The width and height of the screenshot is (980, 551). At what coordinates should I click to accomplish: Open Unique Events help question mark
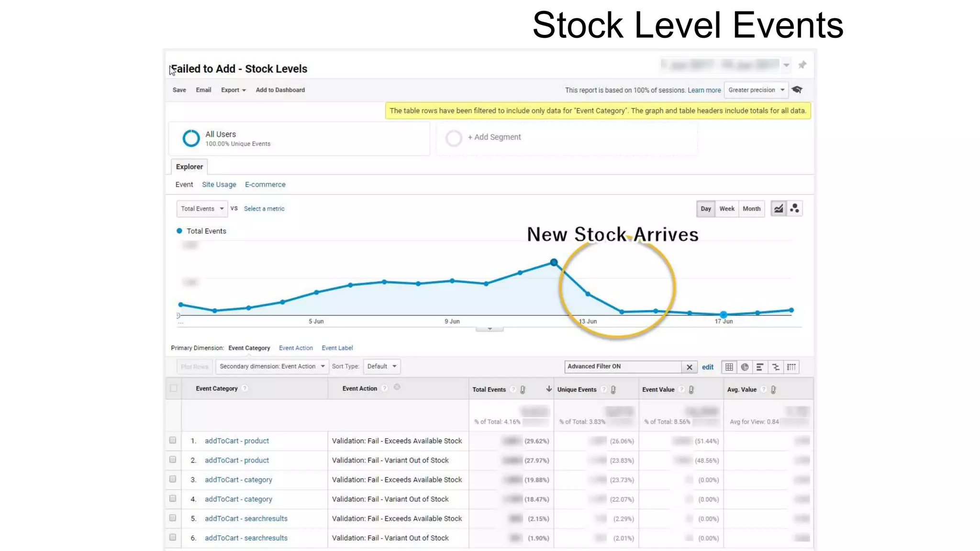604,389
